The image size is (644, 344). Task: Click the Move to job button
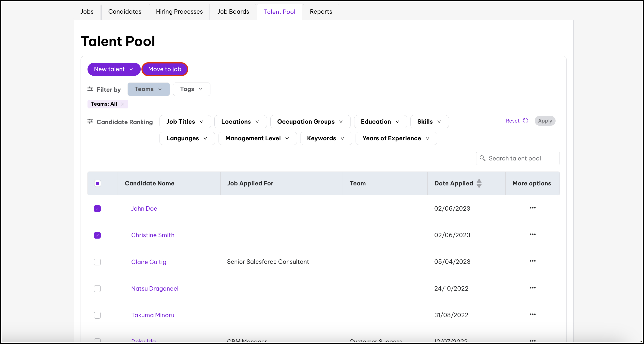[x=165, y=69]
